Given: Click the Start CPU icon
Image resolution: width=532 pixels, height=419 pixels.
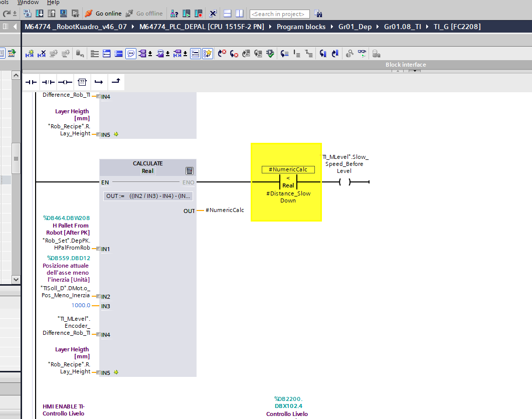Looking at the screenshot, I should (x=186, y=14).
